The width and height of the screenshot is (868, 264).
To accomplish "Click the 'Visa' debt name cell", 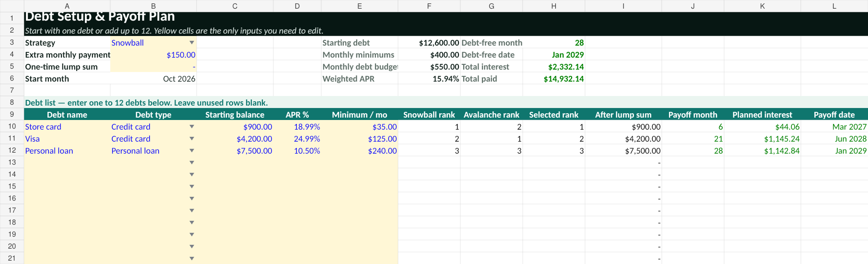I will pyautogui.click(x=67, y=139).
